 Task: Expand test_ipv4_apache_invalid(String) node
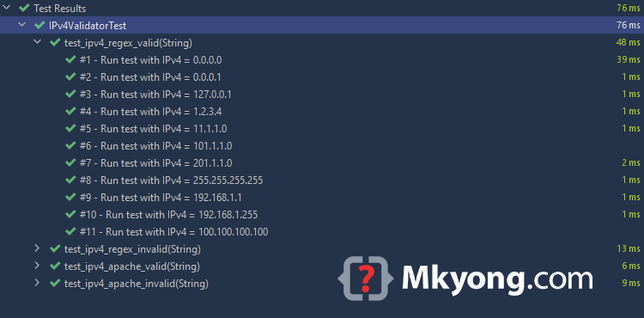tap(37, 283)
